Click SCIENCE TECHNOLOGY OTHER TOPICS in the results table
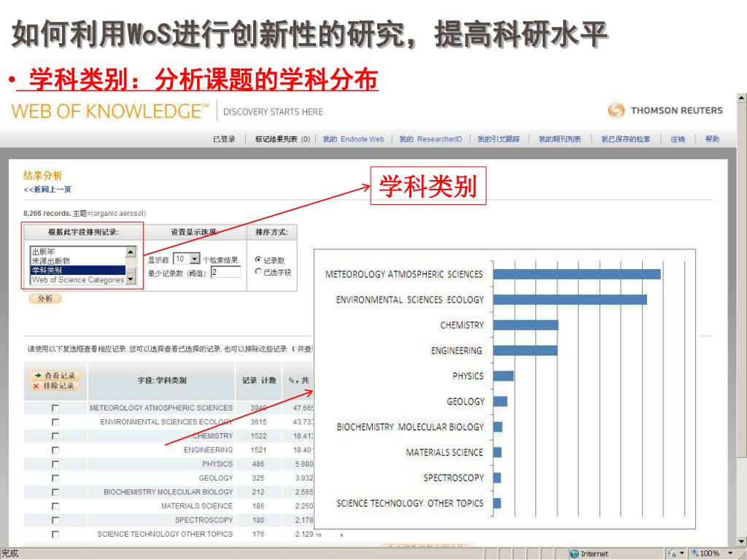Viewport: 747px width, 560px height. click(165, 534)
